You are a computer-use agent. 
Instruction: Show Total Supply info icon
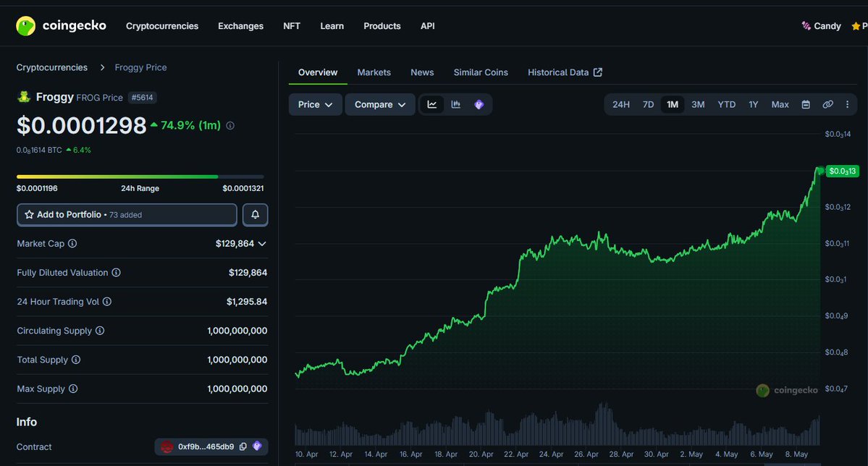click(x=76, y=360)
